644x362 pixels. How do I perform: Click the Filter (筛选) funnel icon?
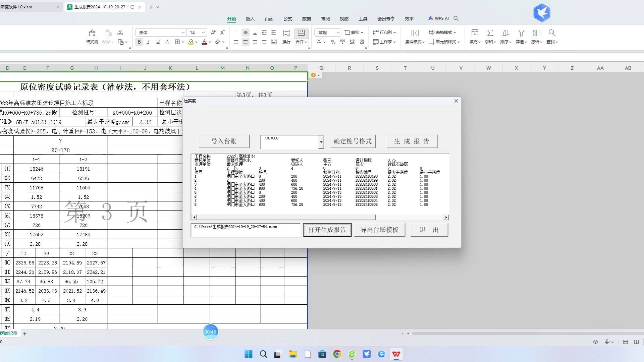pos(521,33)
